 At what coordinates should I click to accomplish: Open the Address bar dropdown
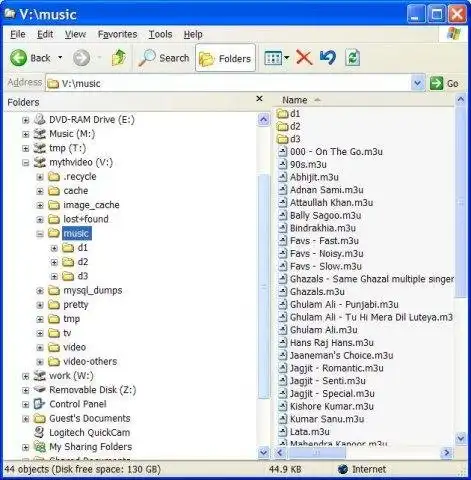(x=418, y=83)
